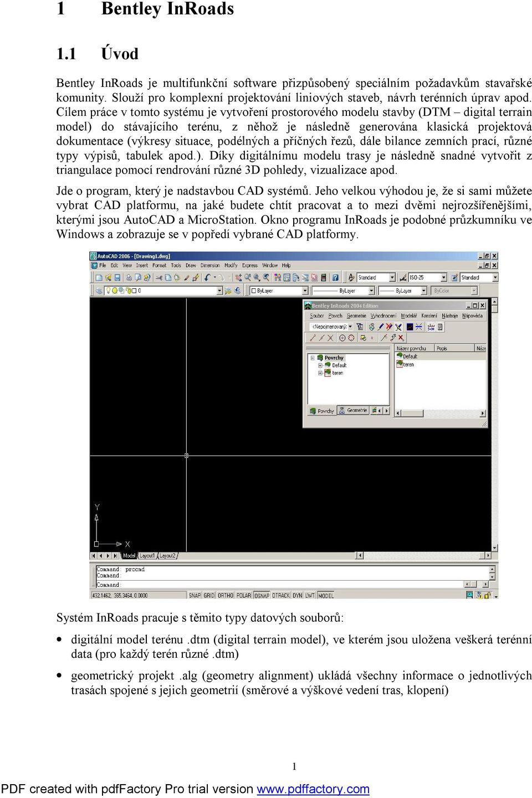Click the dark profile view icon in InRoads
The width and height of the screenshot is (532, 798).
point(410,327)
